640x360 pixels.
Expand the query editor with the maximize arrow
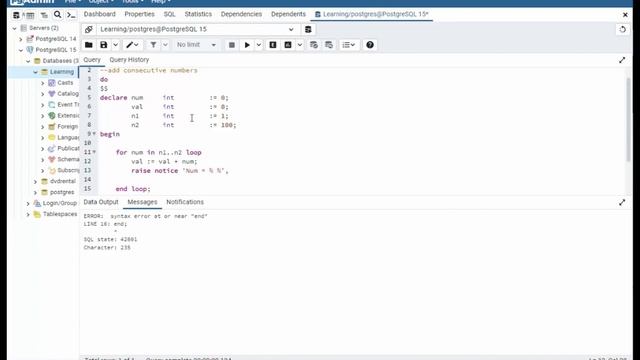tap(622, 60)
